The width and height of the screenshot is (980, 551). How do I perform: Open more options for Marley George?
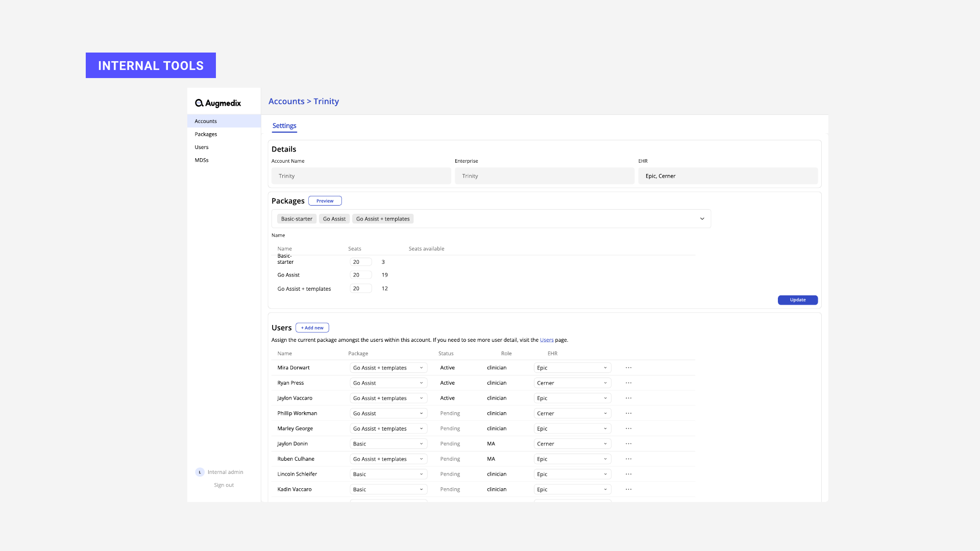point(628,429)
